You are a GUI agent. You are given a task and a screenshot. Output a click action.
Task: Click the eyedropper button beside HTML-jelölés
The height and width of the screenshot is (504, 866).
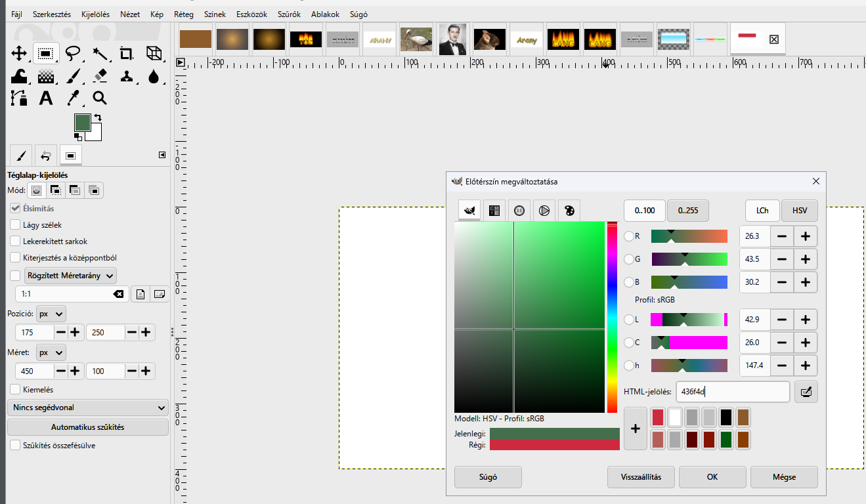click(x=806, y=392)
